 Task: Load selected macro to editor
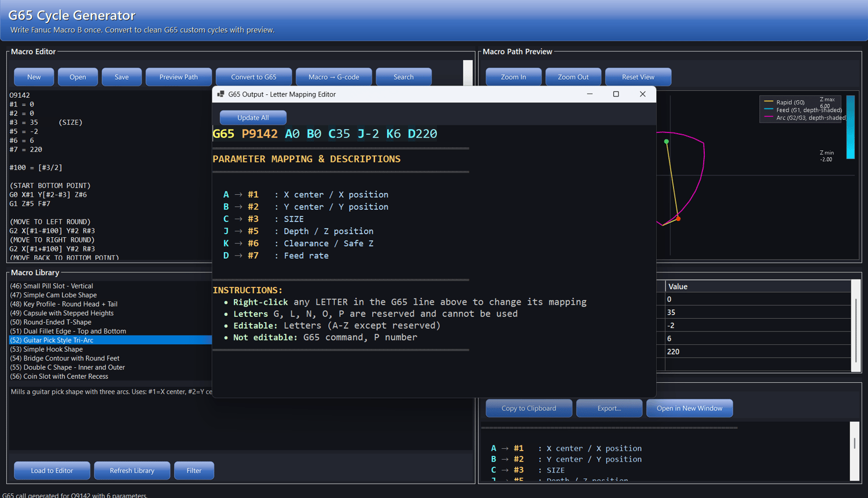coord(52,471)
